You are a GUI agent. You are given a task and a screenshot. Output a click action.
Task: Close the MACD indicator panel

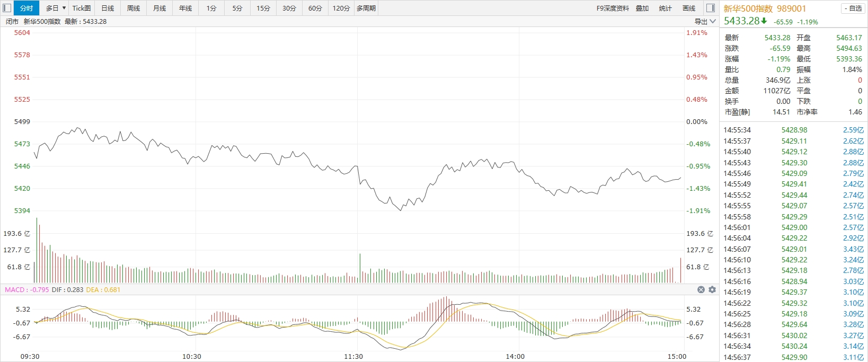point(701,289)
